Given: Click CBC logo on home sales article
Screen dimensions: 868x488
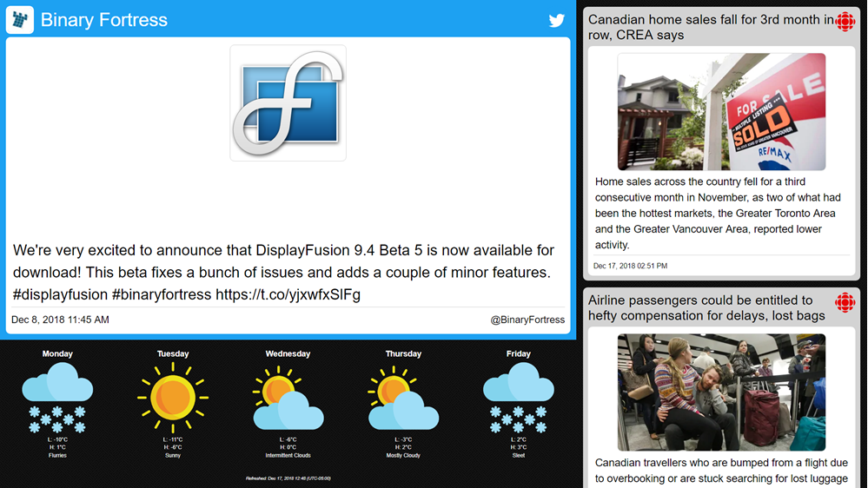Looking at the screenshot, I should point(845,23).
